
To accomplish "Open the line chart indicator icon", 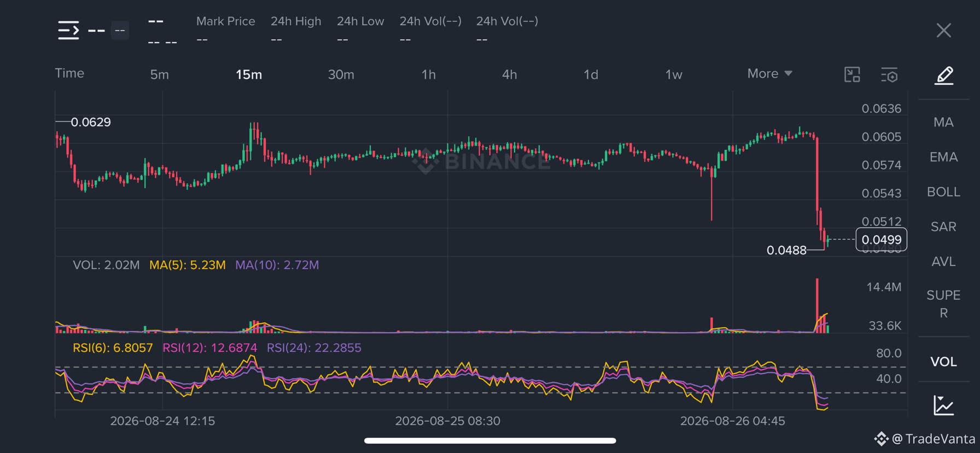I will [943, 405].
